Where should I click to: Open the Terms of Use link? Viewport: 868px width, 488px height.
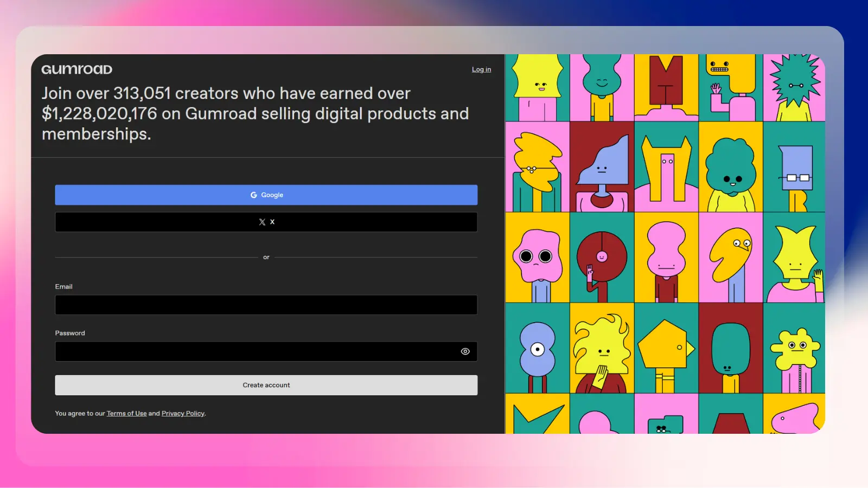[126, 413]
